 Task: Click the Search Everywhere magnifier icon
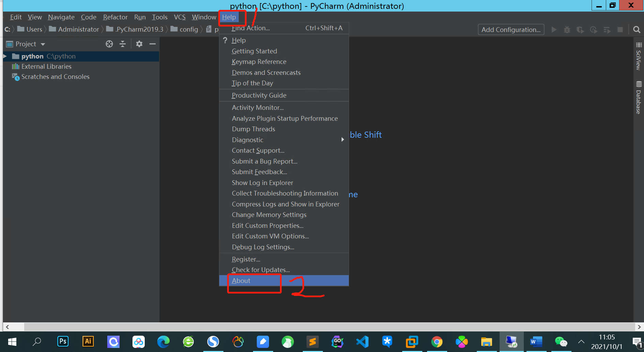pyautogui.click(x=637, y=30)
